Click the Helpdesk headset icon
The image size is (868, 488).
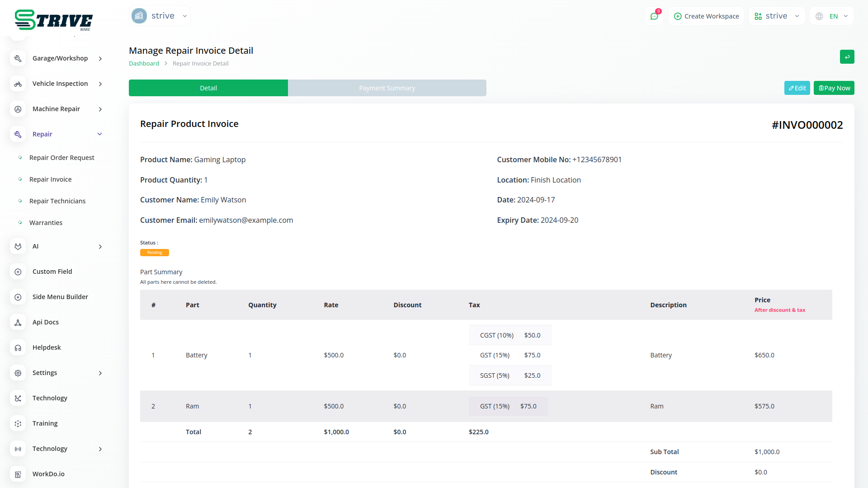coord(18,347)
